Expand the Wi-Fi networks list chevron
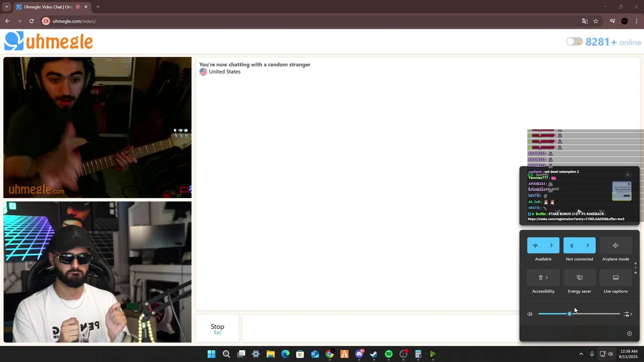The width and height of the screenshot is (644, 362). 551,245
